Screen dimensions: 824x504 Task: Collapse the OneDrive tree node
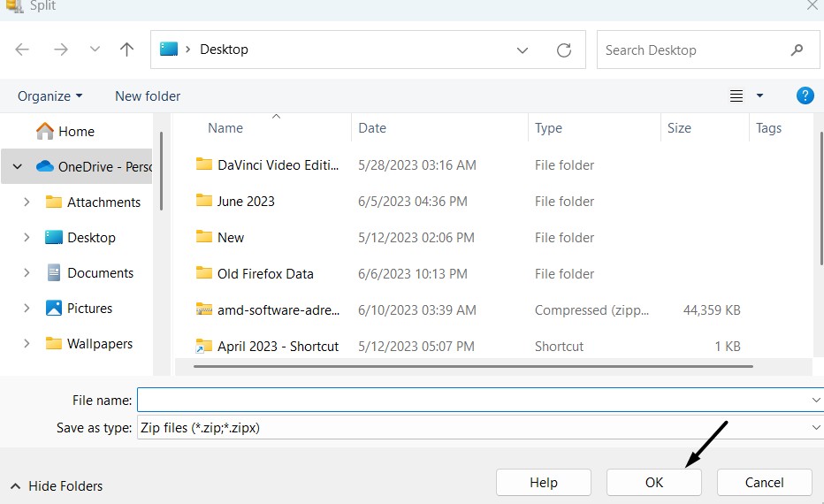[x=18, y=166]
